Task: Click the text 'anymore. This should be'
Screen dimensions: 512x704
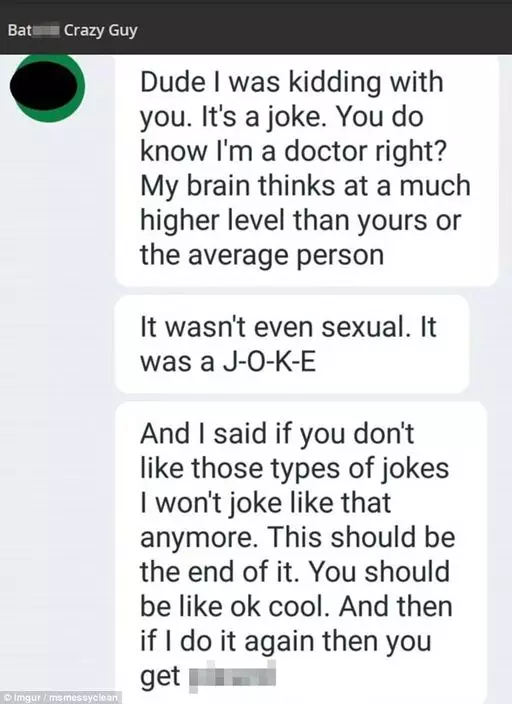Action: pos(298,537)
